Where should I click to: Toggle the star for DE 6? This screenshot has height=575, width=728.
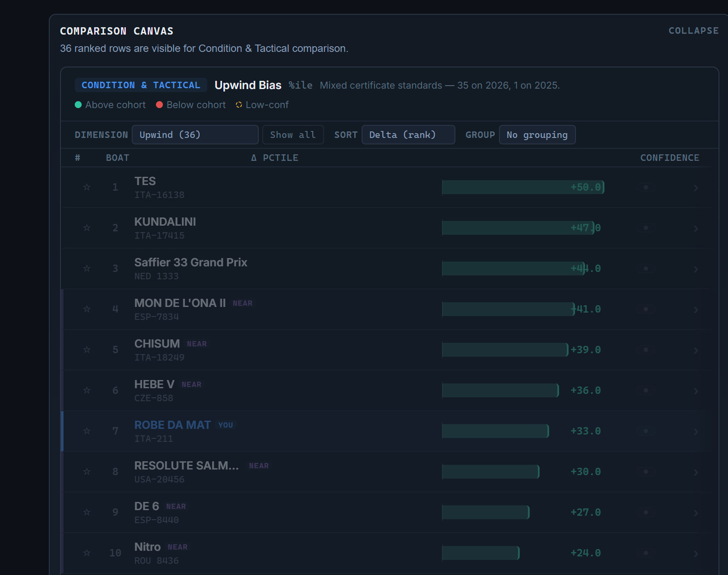click(87, 512)
